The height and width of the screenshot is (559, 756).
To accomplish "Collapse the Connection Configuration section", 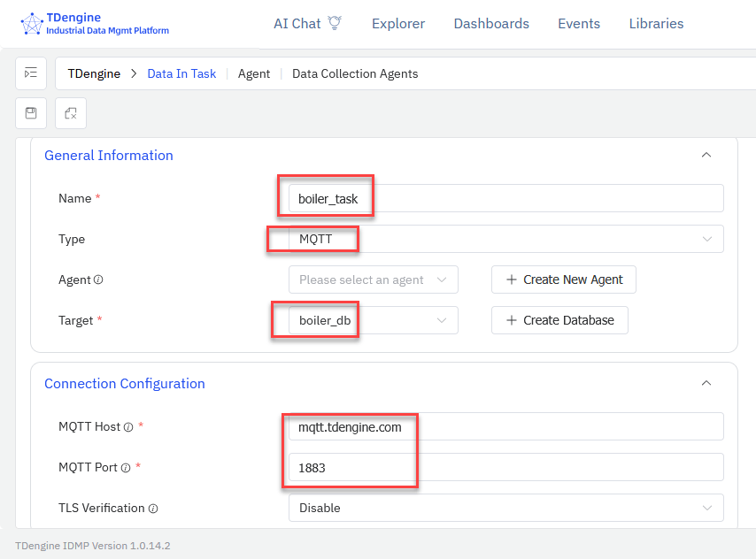I will pyautogui.click(x=706, y=383).
